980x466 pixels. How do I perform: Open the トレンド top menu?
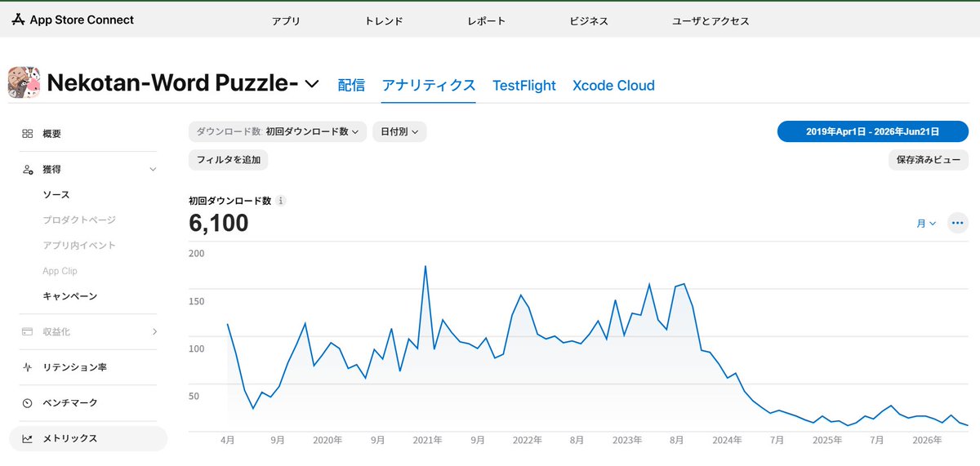click(384, 21)
